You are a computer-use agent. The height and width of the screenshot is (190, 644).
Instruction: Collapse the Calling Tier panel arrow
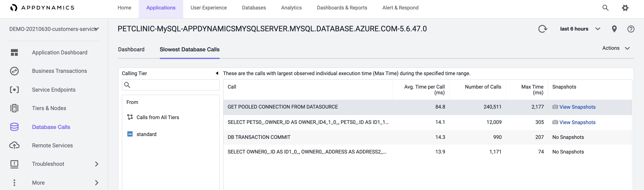point(217,73)
